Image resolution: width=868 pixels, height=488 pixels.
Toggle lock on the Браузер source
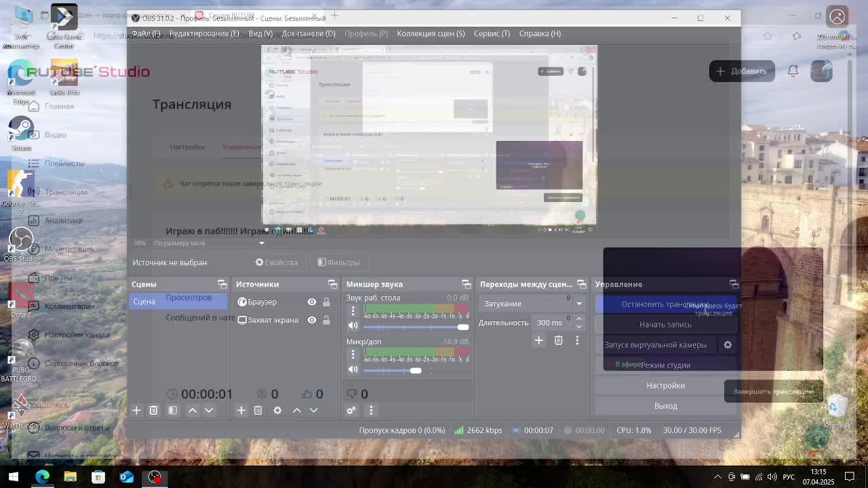pos(326,302)
